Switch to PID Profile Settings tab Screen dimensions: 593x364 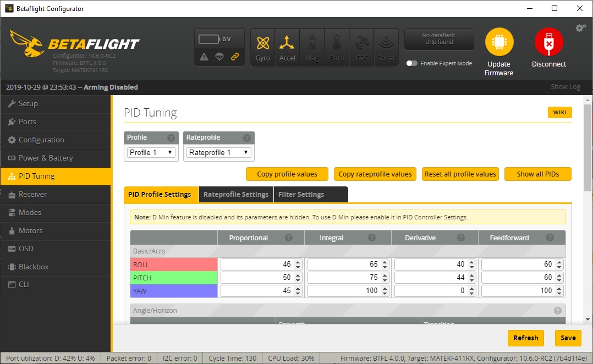[161, 194]
